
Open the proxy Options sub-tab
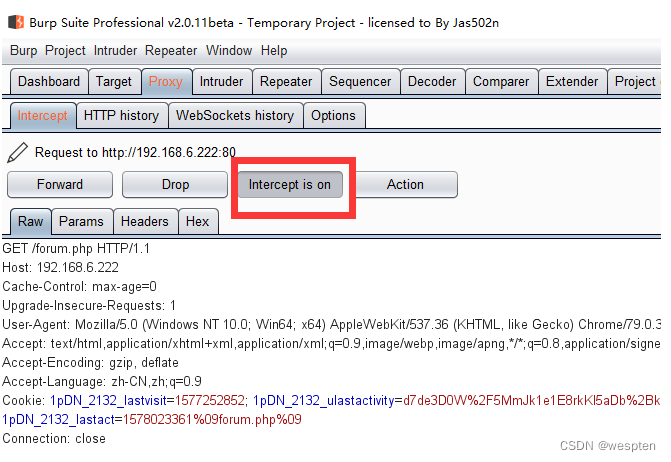(334, 116)
